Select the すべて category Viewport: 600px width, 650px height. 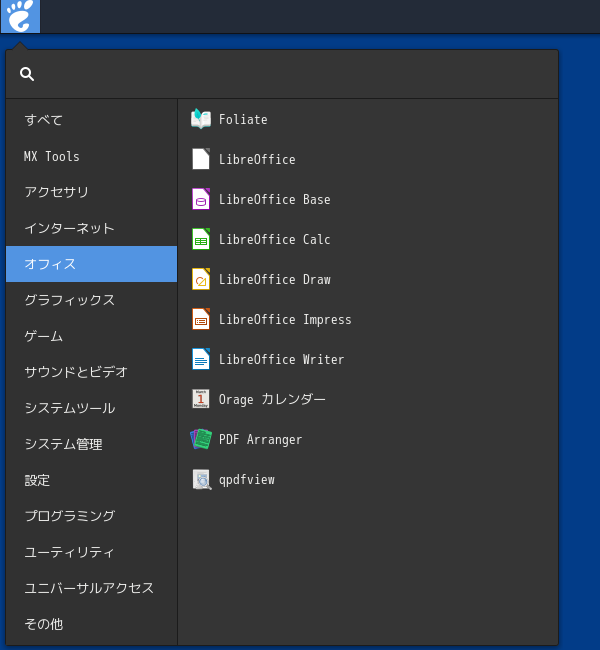pos(92,120)
